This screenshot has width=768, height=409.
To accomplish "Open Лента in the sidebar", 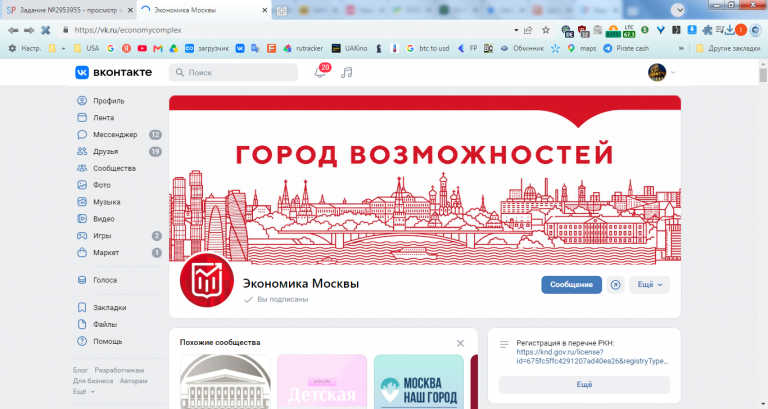I will [x=119, y=118].
